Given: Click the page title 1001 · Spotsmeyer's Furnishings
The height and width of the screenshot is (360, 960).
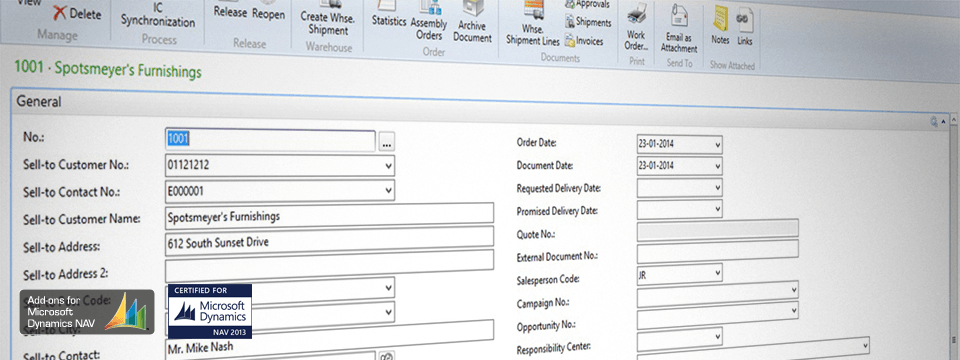Looking at the screenshot, I should tap(108, 69).
